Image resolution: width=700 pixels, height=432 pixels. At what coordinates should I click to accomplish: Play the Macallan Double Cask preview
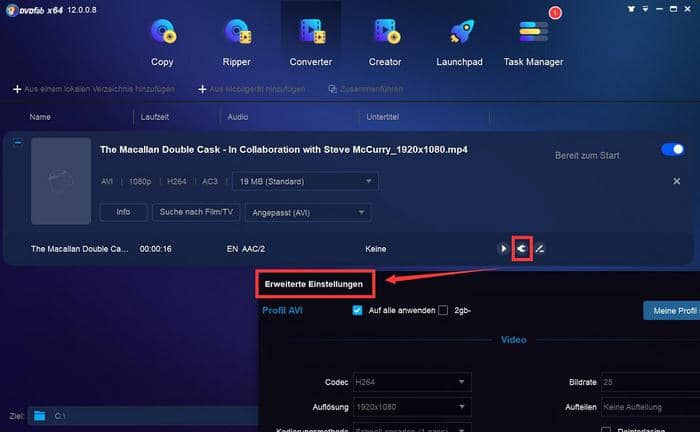[503, 249]
